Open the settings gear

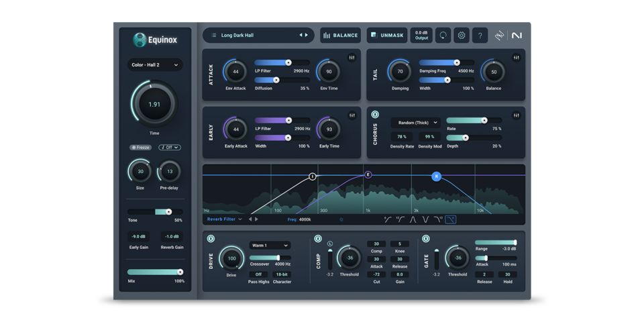(x=462, y=36)
